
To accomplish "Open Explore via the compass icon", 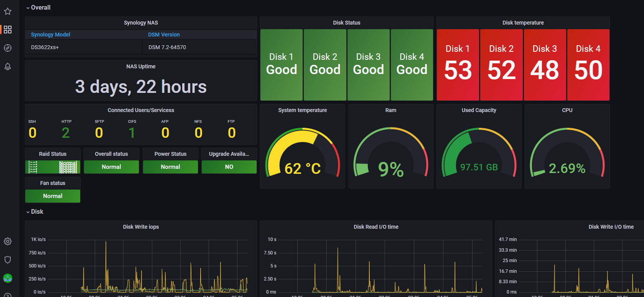I will point(8,48).
